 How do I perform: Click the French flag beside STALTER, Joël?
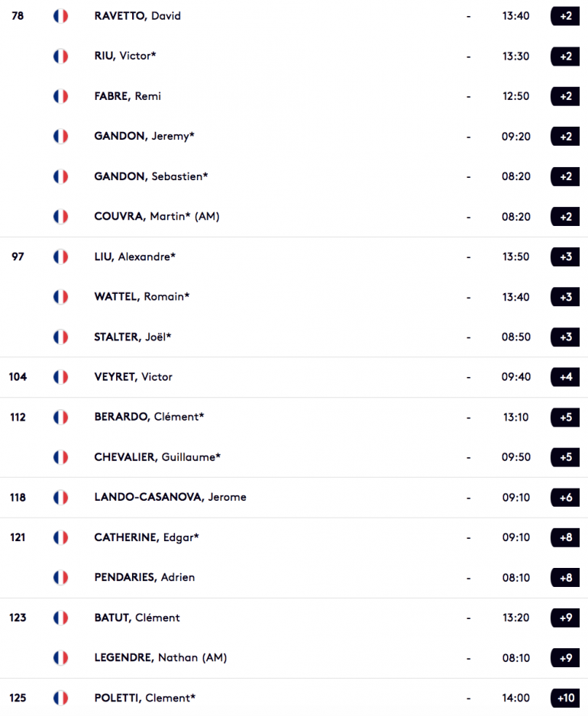[61, 337]
